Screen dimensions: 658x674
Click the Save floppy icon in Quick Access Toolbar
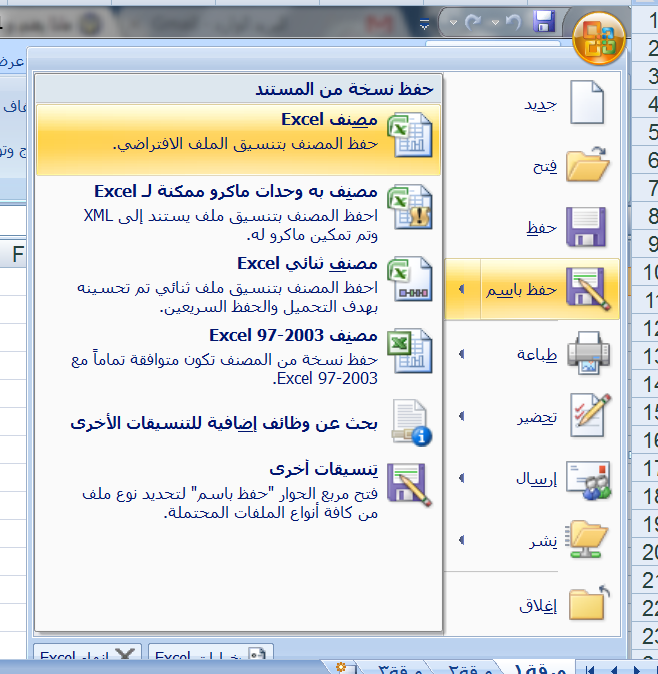(x=544, y=21)
